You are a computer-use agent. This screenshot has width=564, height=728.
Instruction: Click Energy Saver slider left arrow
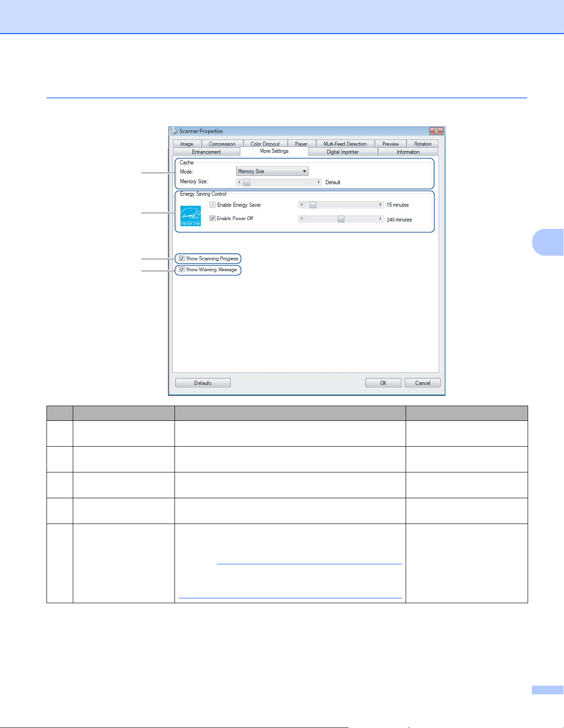[302, 205]
